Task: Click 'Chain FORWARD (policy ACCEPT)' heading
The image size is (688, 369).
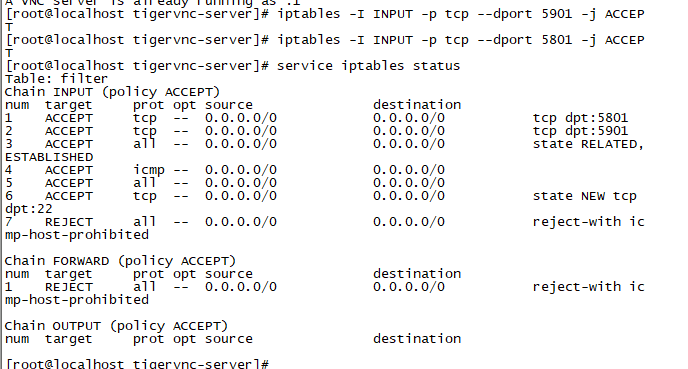Action: [120, 261]
